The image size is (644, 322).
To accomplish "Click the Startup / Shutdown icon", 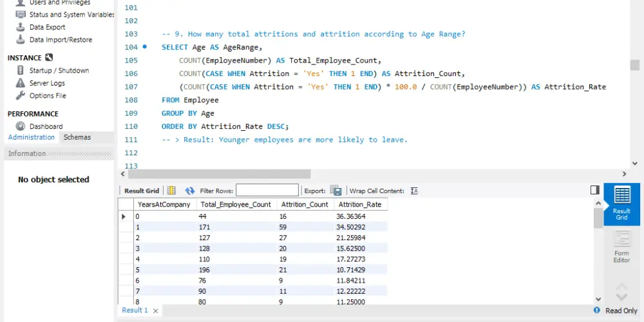I will [x=21, y=70].
